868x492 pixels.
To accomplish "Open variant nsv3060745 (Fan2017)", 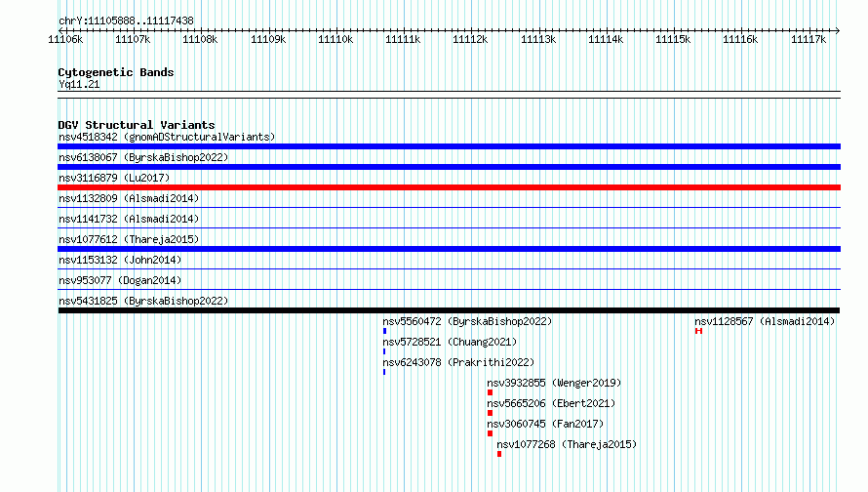I will [545, 424].
